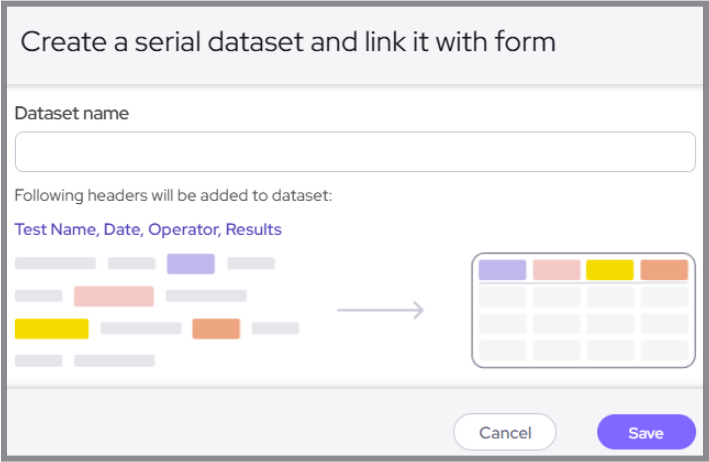Click the yellow block in left illustration
The height and width of the screenshot is (462, 709).
click(51, 328)
